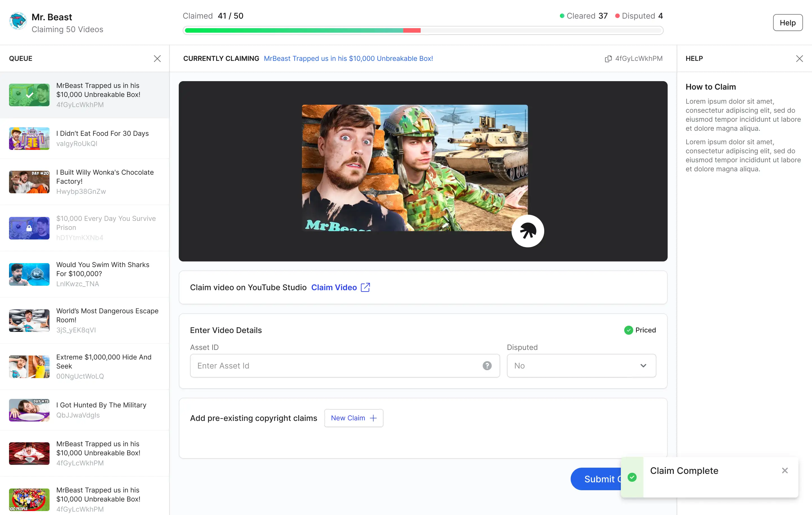Click the round logo button on video player
The height and width of the screenshot is (515, 812).
[x=528, y=231]
